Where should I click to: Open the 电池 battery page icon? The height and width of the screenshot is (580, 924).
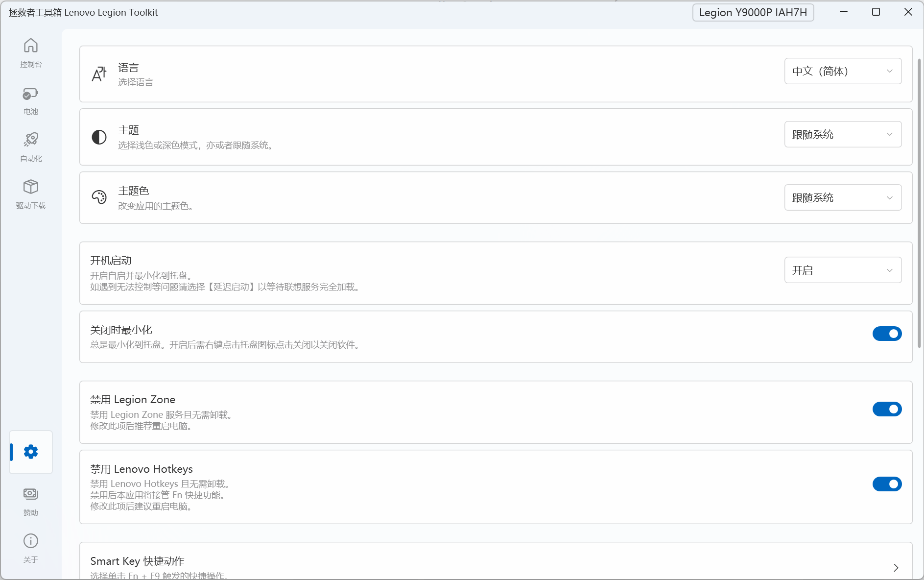click(x=31, y=93)
